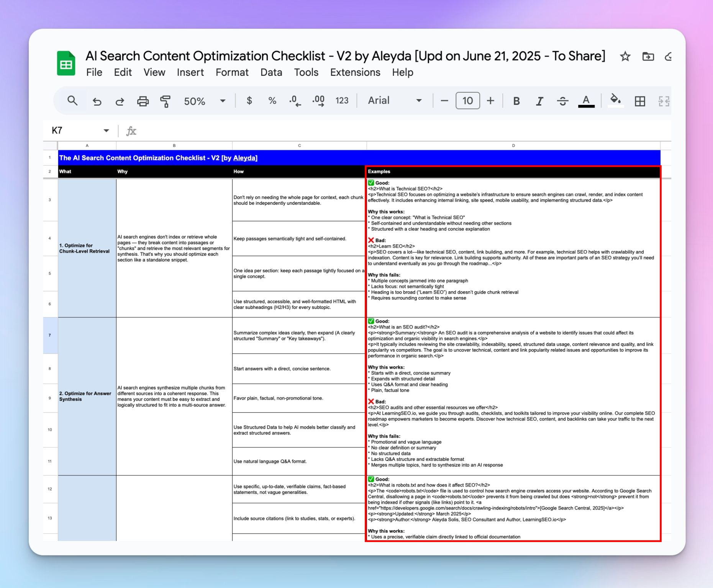Select row 12 header
The image size is (713, 588).
pos(50,489)
